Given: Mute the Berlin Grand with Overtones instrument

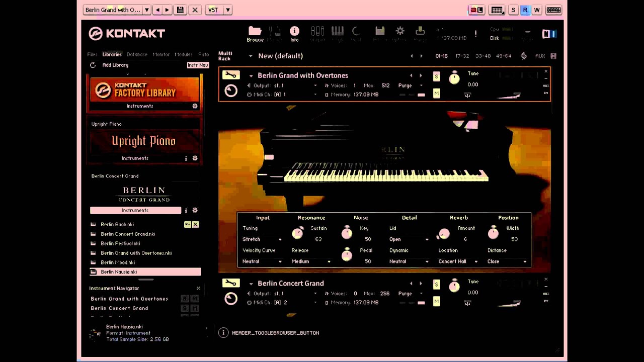Looking at the screenshot, I should 436,94.
